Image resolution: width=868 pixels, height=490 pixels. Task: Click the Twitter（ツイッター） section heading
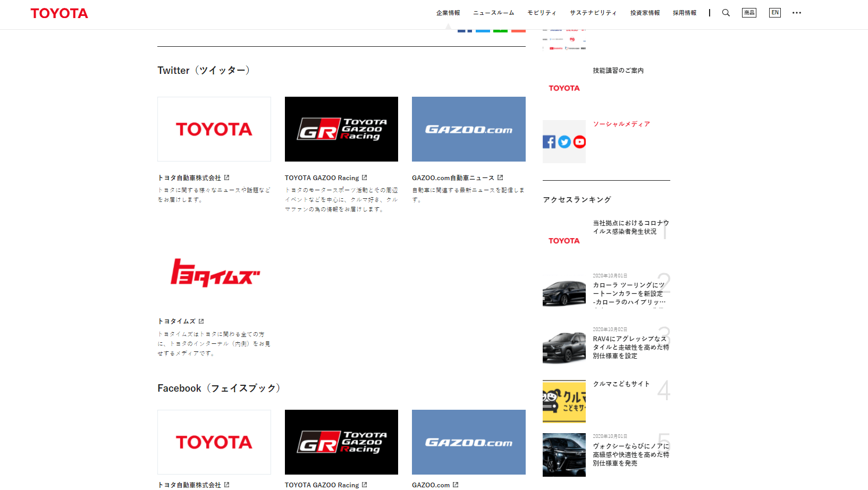(204, 70)
